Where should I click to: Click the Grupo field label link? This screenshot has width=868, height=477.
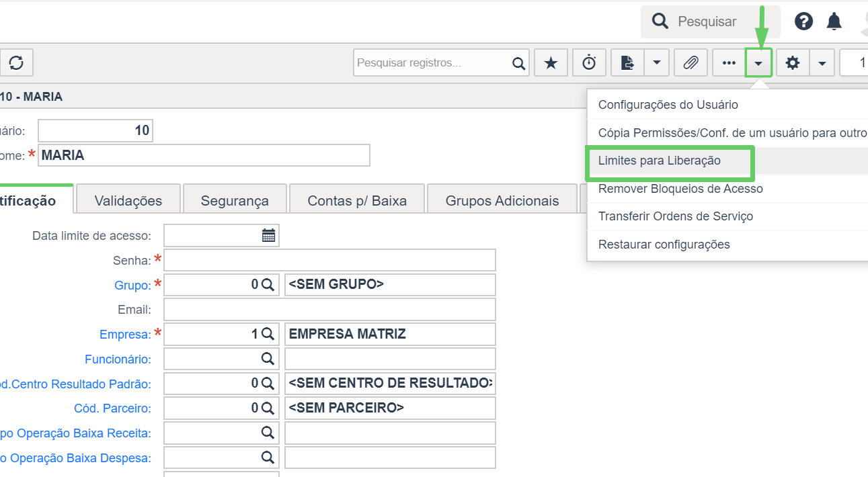coord(132,286)
